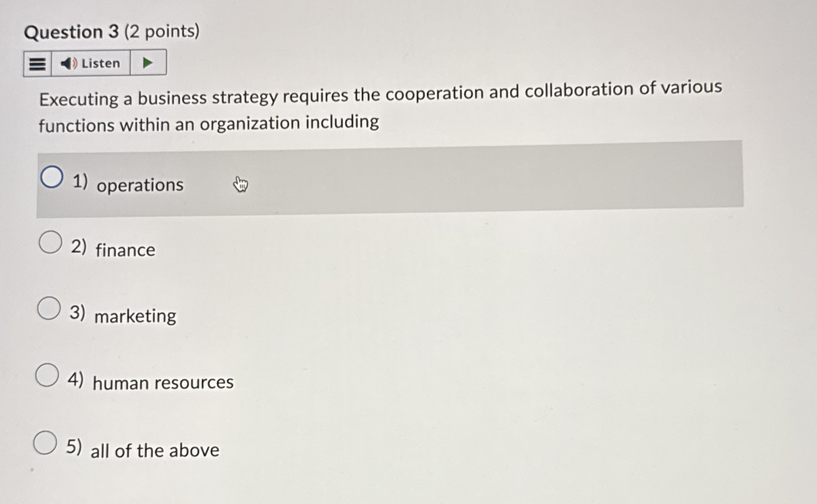Select option 3 marketing
Screen dimensions: 817x504
click(48, 308)
